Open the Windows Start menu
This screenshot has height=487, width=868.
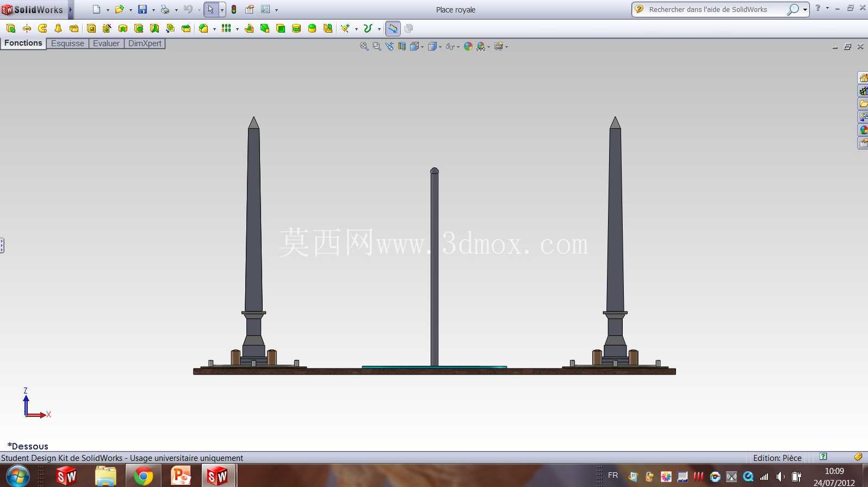coord(17,476)
